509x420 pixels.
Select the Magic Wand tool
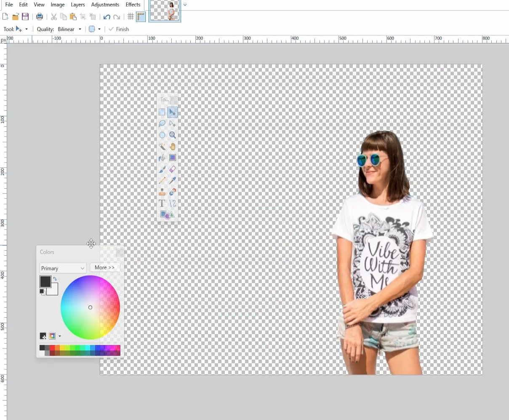[162, 147]
